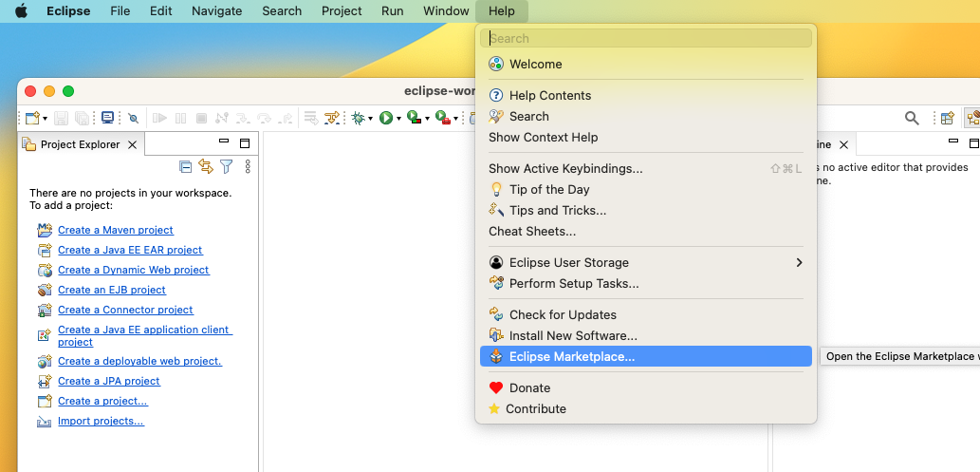The height and width of the screenshot is (472, 980).
Task: Select Tips and Tricks... menu item
Action: click(x=646, y=210)
